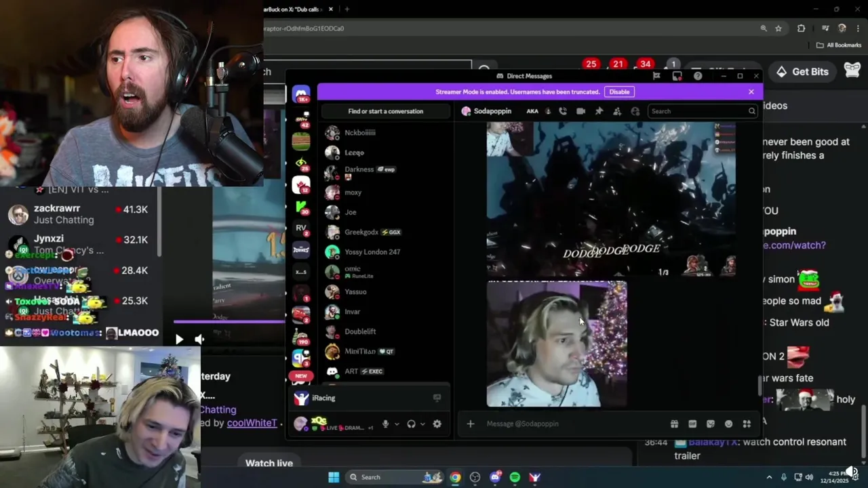Open Discord user settings gear
Screen dimensions: 868x488
437,424
